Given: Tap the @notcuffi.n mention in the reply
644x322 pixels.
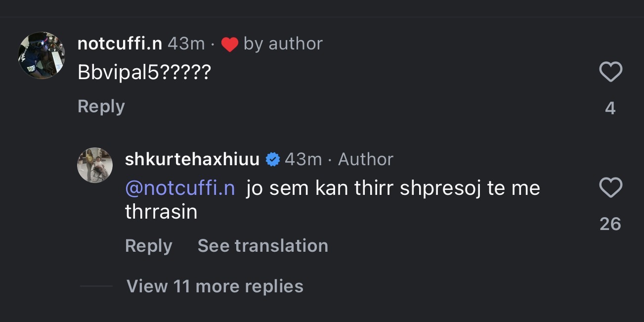Looking at the screenshot, I should point(180,188).
